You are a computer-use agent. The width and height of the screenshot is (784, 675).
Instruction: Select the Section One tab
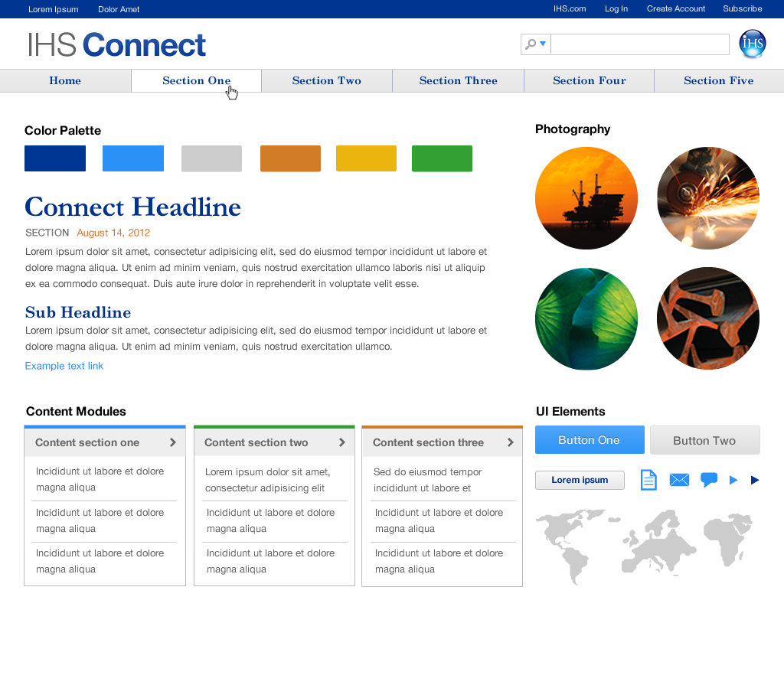pyautogui.click(x=197, y=80)
